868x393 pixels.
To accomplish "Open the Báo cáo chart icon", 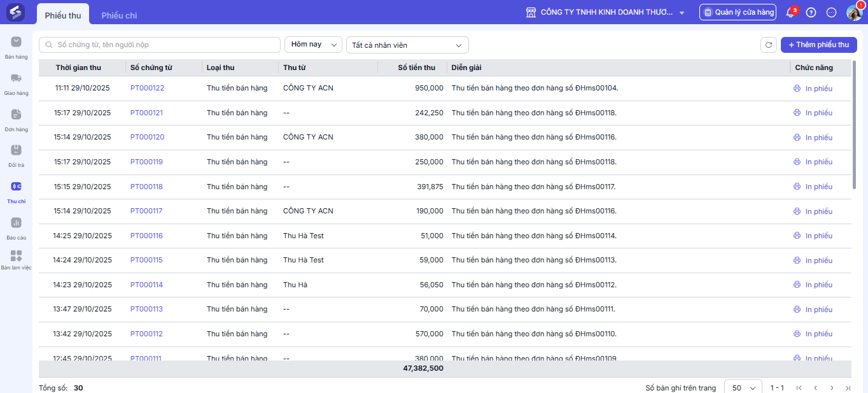I will [16, 223].
